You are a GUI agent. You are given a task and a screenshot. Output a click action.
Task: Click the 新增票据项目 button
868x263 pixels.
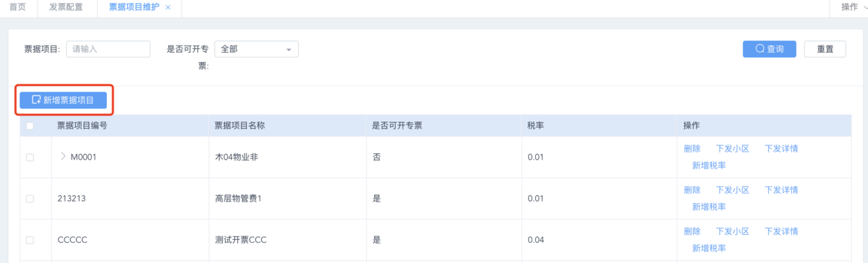(x=63, y=100)
